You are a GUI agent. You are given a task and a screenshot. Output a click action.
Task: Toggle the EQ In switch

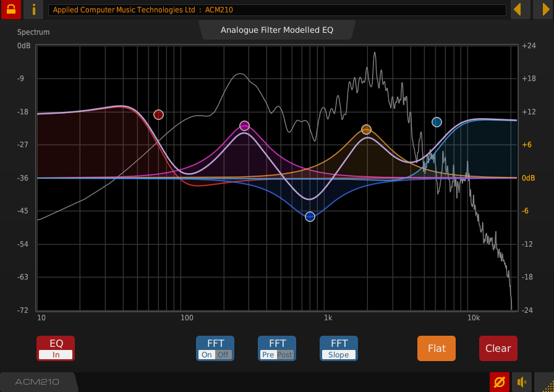coord(56,348)
